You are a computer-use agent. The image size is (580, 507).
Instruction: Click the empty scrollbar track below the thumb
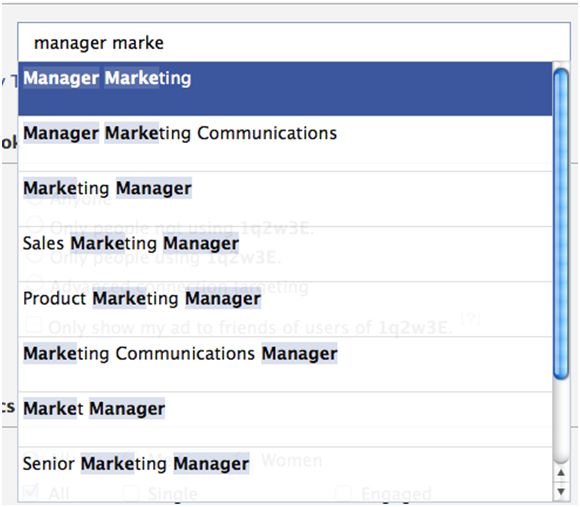click(x=561, y=422)
